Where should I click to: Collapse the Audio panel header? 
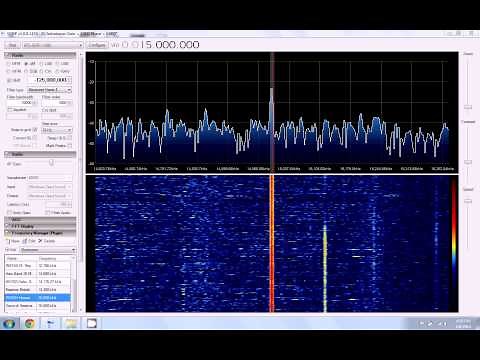[x=40, y=154]
